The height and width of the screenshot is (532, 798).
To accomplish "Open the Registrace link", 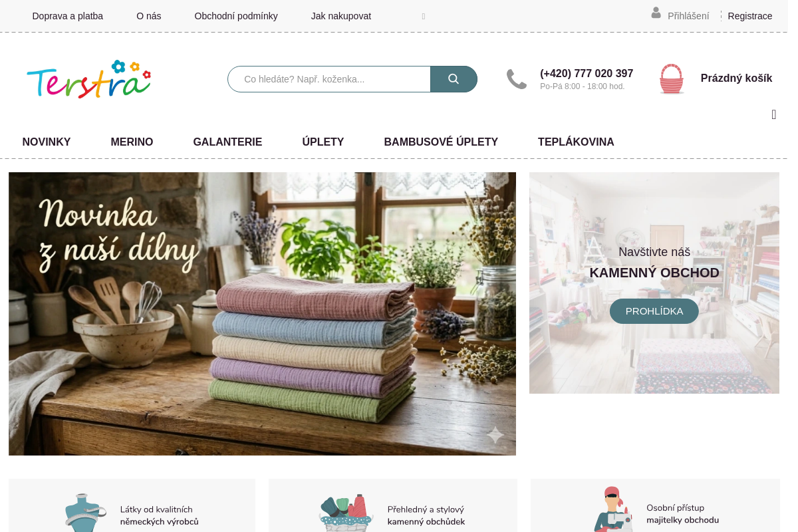I will click(x=750, y=16).
